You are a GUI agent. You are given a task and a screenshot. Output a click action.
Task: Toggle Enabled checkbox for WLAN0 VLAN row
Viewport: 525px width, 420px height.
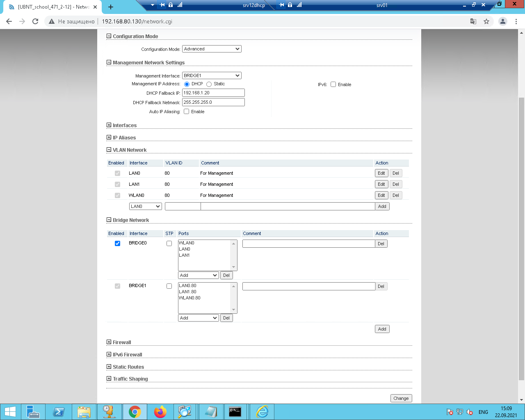(x=118, y=195)
